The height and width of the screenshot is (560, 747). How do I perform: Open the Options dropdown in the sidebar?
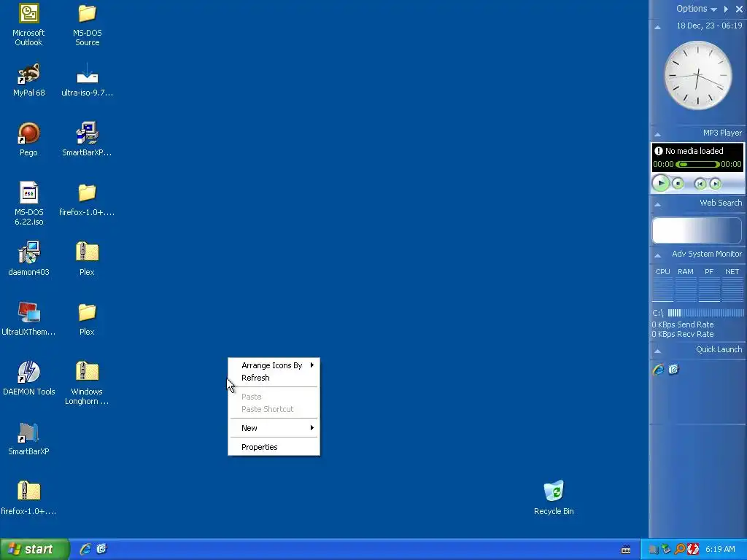click(x=697, y=9)
